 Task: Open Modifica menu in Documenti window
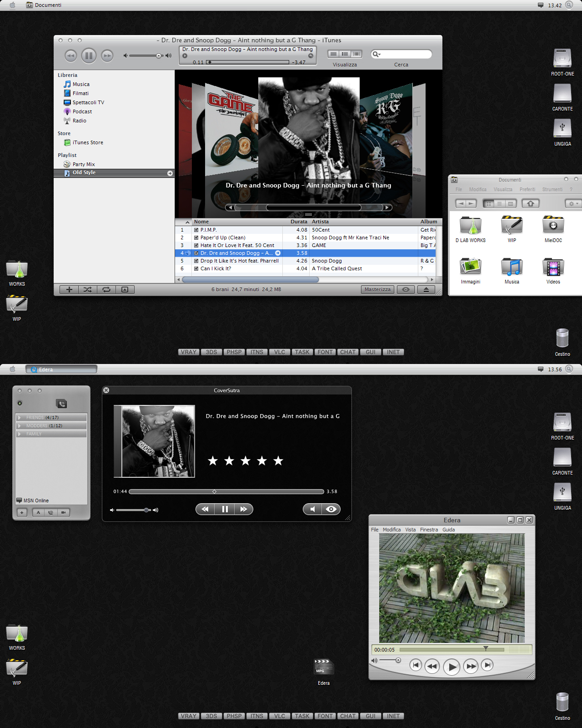pos(478,189)
